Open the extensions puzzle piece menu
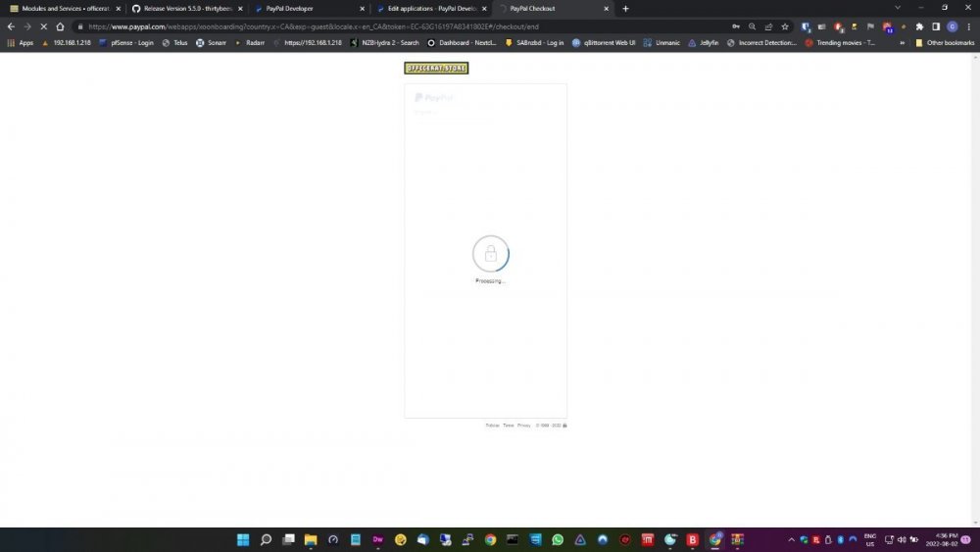Screen dimensions: 980x552 (919, 26)
